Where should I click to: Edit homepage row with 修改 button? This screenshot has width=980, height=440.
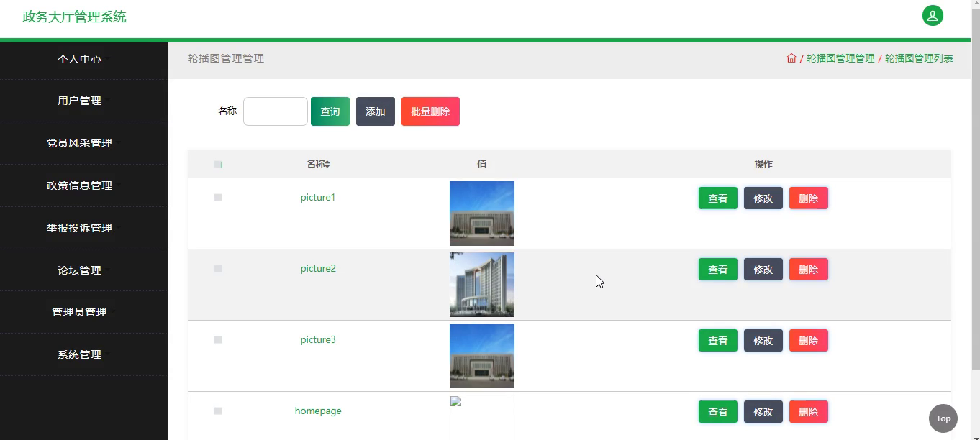(763, 412)
